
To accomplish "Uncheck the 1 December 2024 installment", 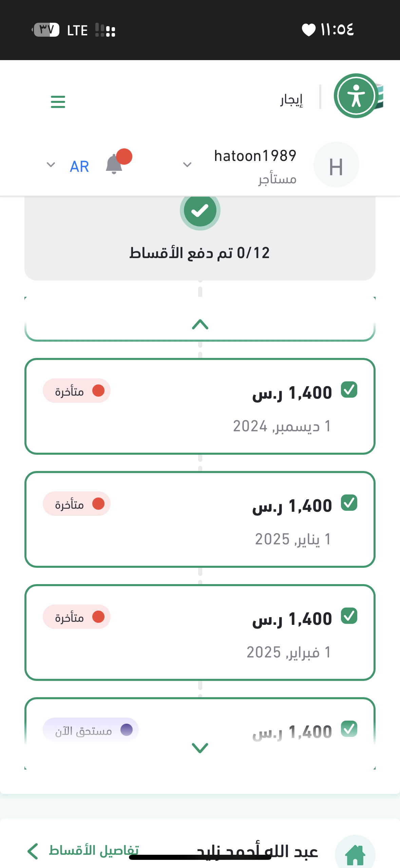I will 349,390.
